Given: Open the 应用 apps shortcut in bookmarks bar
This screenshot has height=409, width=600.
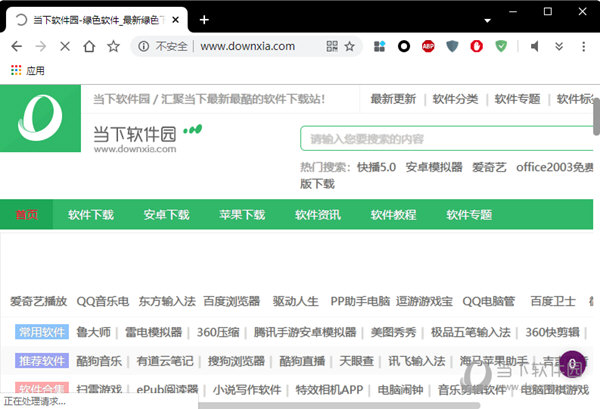Looking at the screenshot, I should [x=28, y=70].
